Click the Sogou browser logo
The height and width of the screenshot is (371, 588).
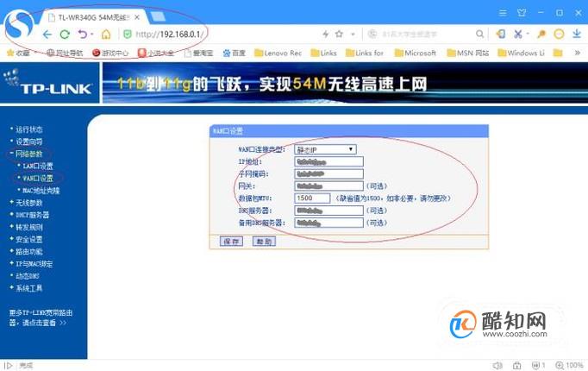(19, 25)
